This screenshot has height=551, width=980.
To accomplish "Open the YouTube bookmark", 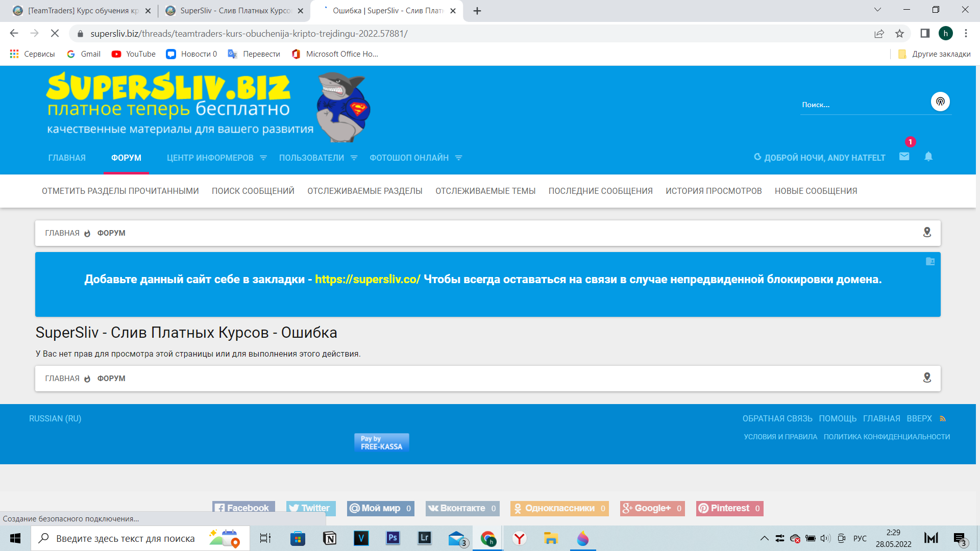I will coord(134,54).
